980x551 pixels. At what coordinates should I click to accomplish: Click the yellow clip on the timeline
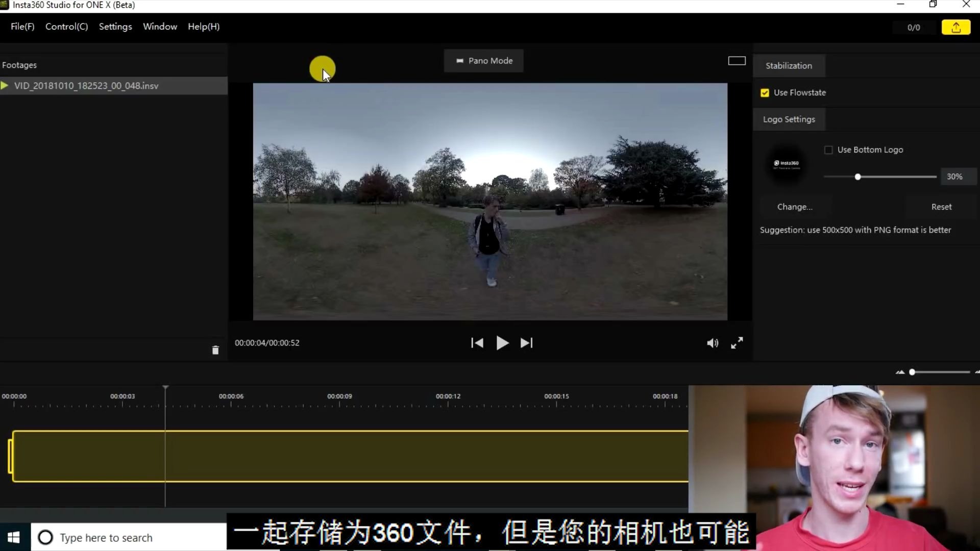(350, 456)
